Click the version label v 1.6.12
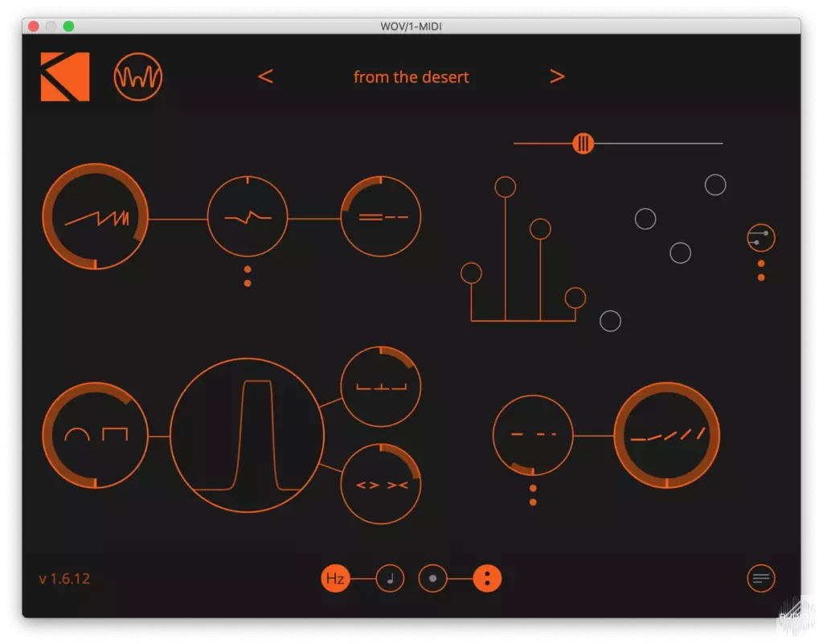Viewport: 823px width, 644px height. [x=64, y=578]
